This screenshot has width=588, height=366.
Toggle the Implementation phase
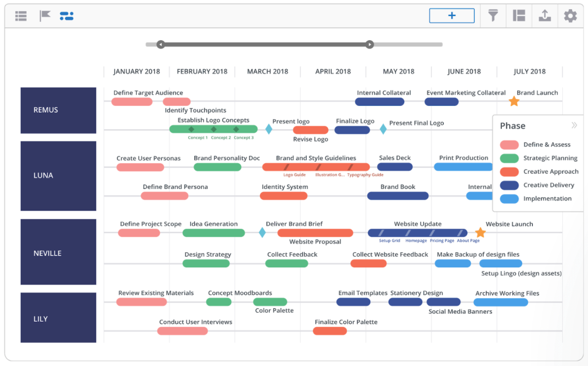pos(509,198)
